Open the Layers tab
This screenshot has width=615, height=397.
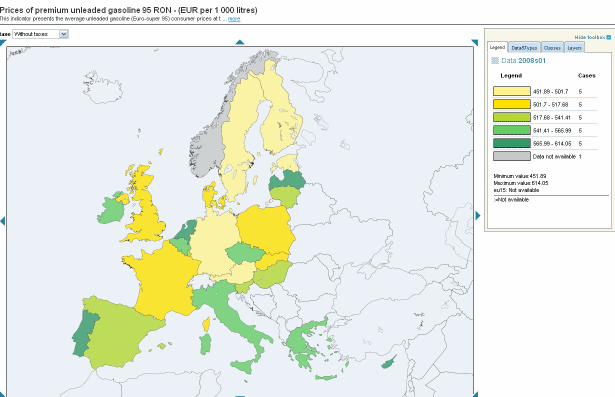[575, 47]
